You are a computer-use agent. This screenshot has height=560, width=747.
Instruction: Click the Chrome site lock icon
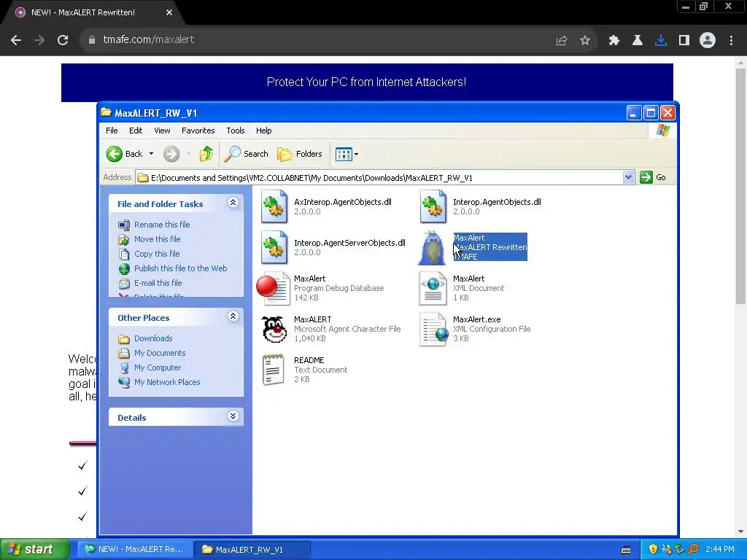coord(91,40)
